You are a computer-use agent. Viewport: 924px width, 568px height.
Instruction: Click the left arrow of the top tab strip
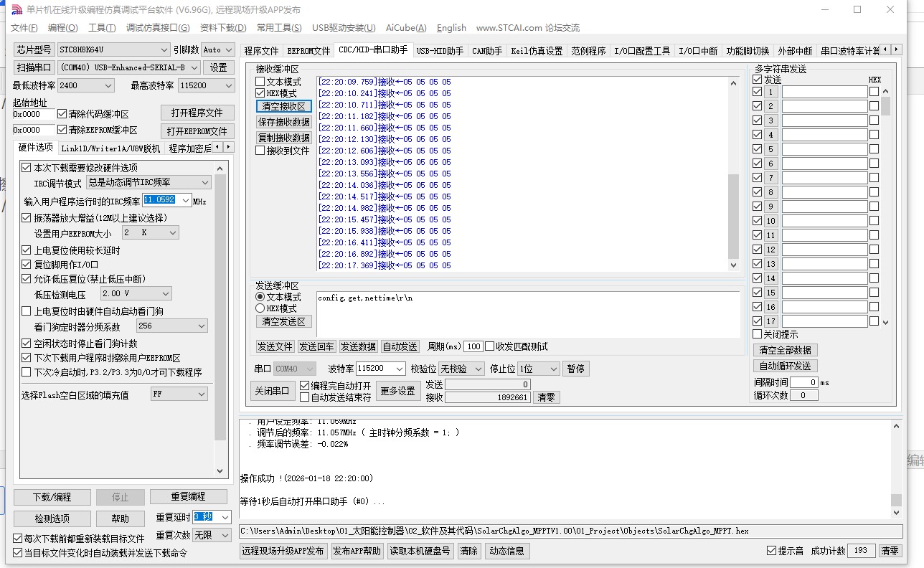[886, 49]
